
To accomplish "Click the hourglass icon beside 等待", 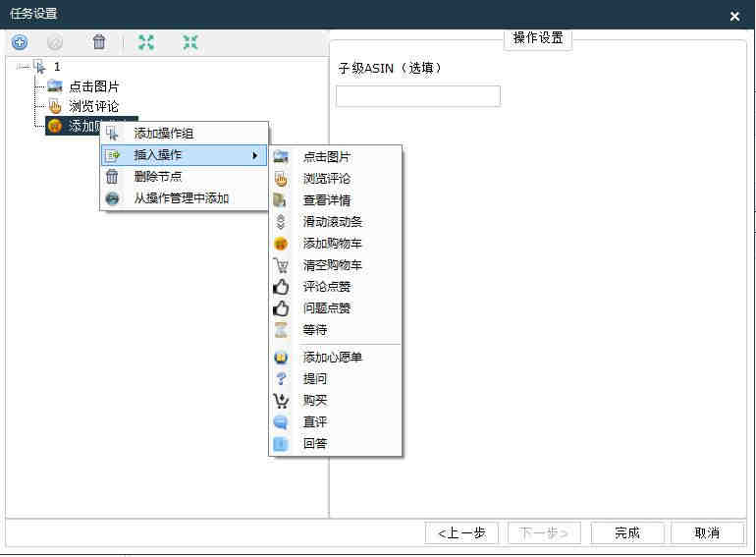I will click(x=281, y=330).
